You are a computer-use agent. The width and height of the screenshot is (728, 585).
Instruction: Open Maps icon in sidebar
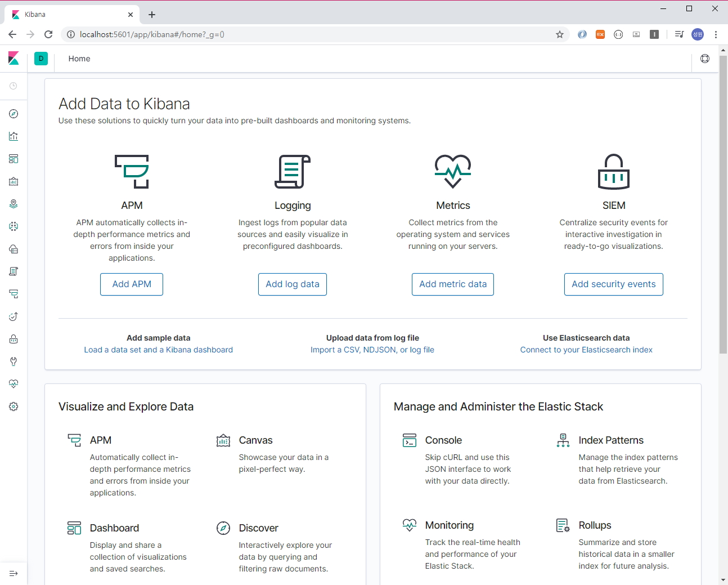(x=14, y=204)
